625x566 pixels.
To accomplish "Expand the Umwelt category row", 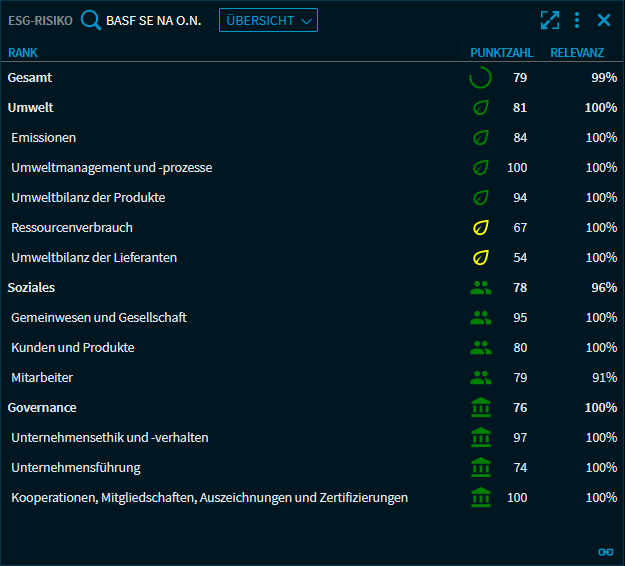I will [31, 107].
